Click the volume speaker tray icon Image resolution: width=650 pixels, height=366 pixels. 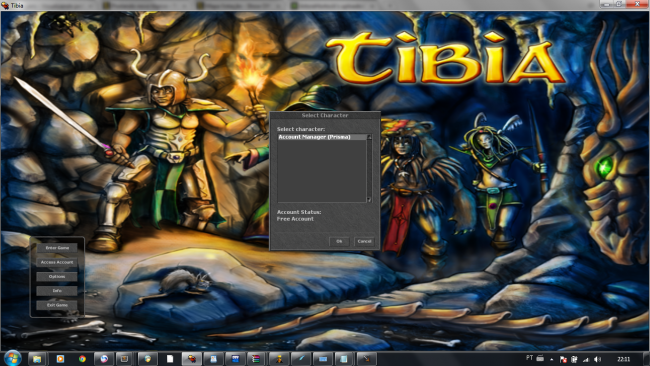pos(597,359)
